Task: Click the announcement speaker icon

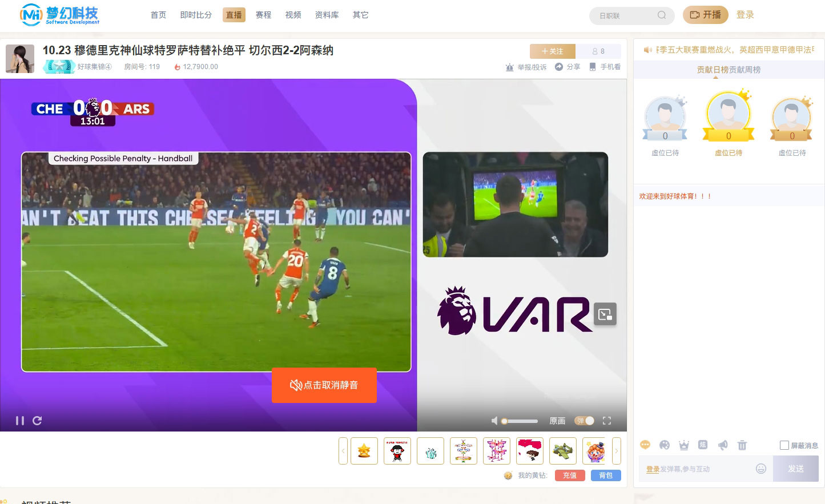Action: click(647, 50)
